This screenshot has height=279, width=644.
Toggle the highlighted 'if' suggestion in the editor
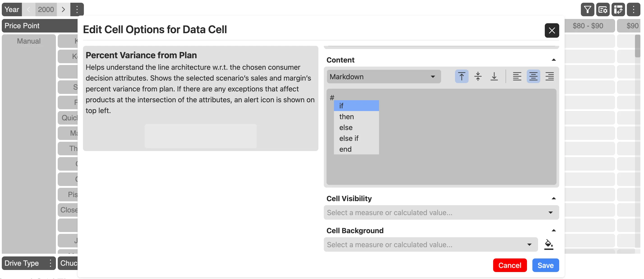(x=356, y=106)
